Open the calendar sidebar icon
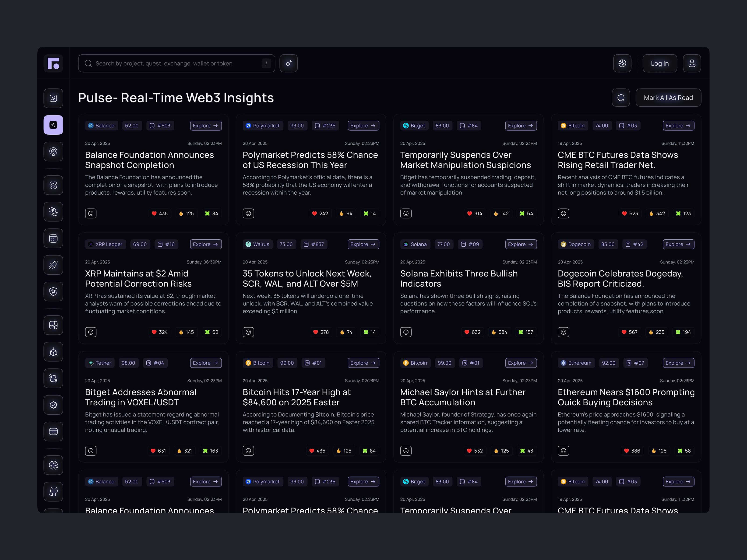Image resolution: width=747 pixels, height=560 pixels. point(53,238)
